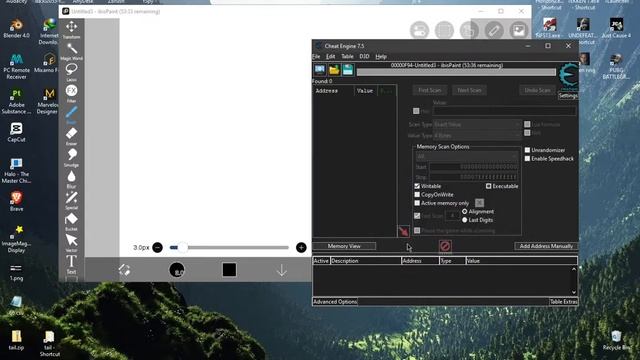Open the black color swatch in ibisPaint

tap(229, 270)
